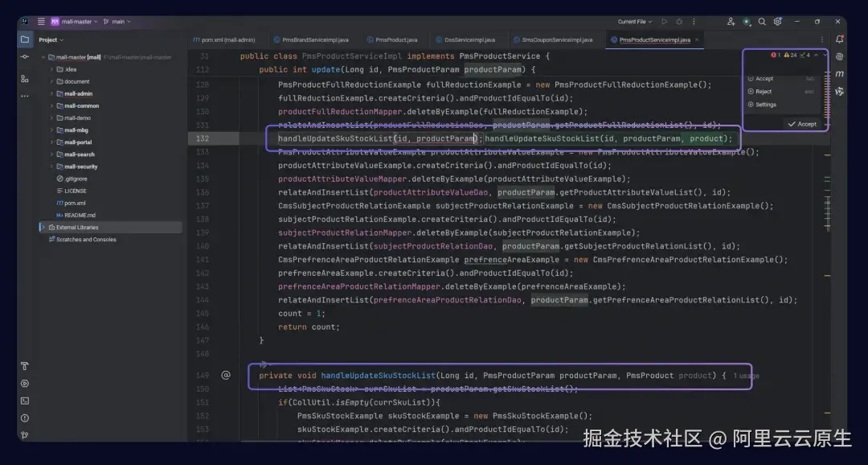Go to next highlighted error arrow

(x=825, y=56)
